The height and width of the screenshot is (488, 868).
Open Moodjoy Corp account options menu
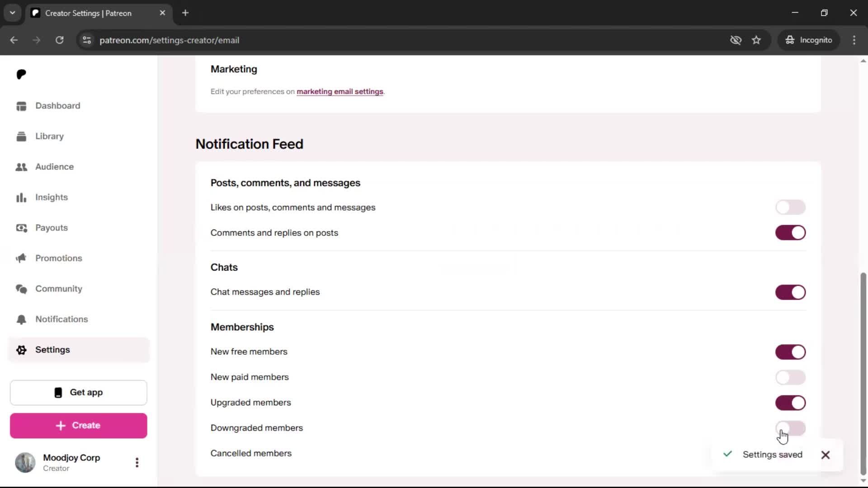137,462
